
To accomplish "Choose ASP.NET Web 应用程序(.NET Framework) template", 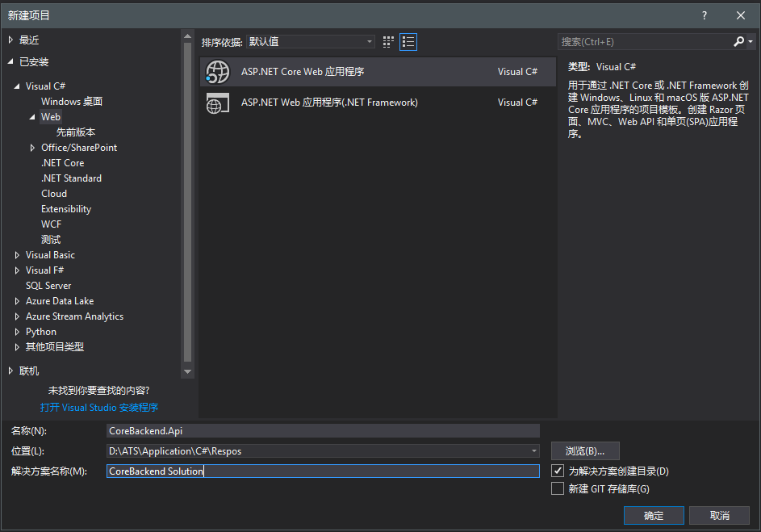I will [378, 103].
